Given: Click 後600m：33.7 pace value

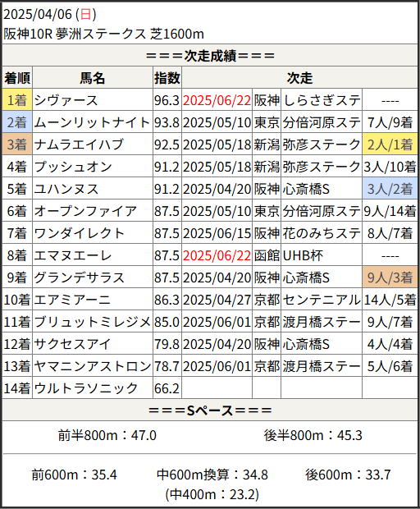Looking at the screenshot, I should [348, 475].
